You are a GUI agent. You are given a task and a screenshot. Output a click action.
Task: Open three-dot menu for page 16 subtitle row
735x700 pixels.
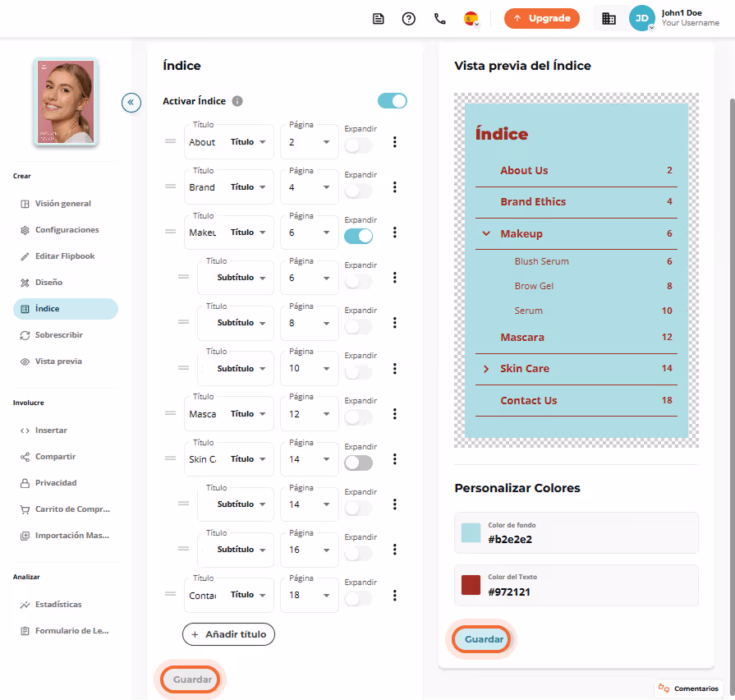(x=395, y=549)
